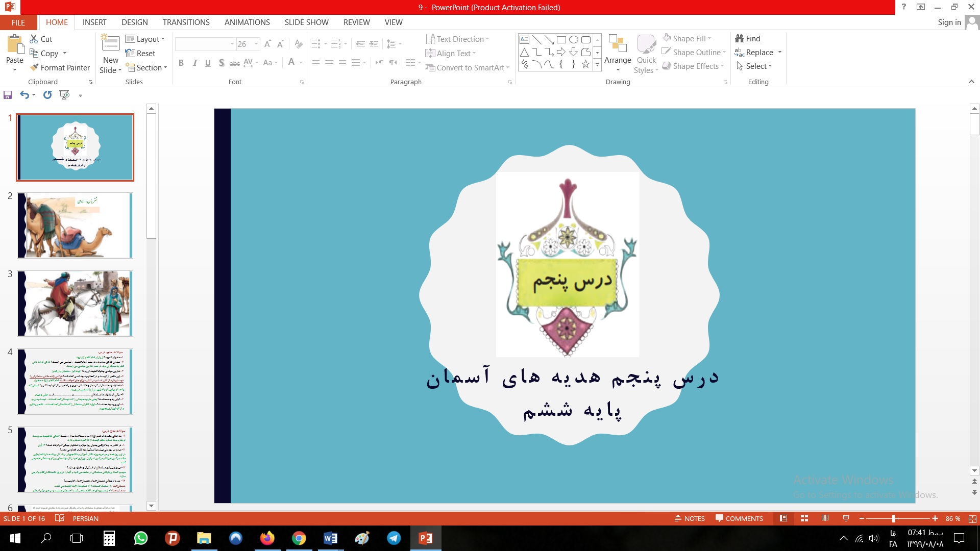Click Sign in link
Viewport: 980px width, 551px height.
949,22
